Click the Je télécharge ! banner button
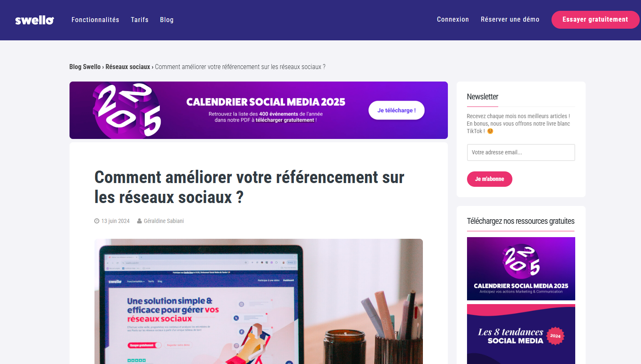 coord(396,110)
